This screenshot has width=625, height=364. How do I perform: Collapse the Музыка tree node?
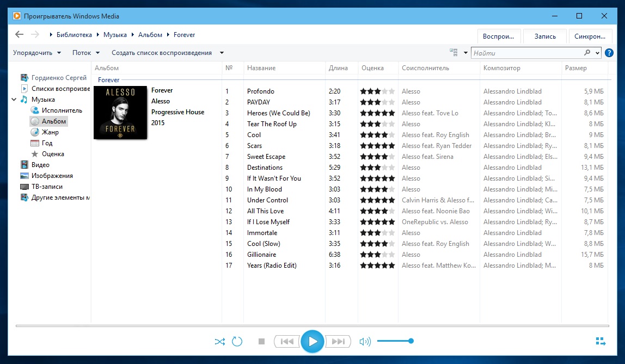point(14,100)
